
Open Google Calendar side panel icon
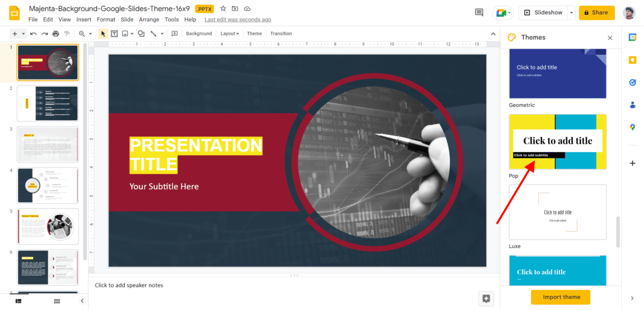tap(633, 38)
